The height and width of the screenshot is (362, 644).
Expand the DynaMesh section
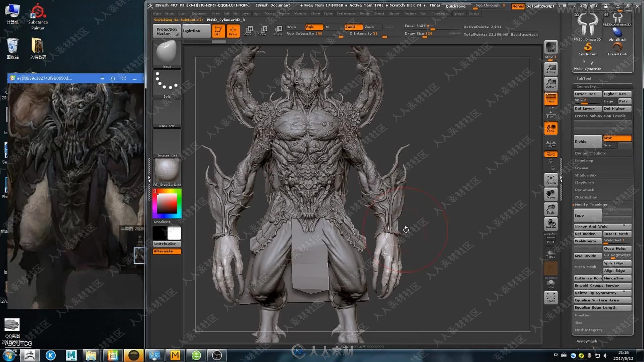coord(584,190)
